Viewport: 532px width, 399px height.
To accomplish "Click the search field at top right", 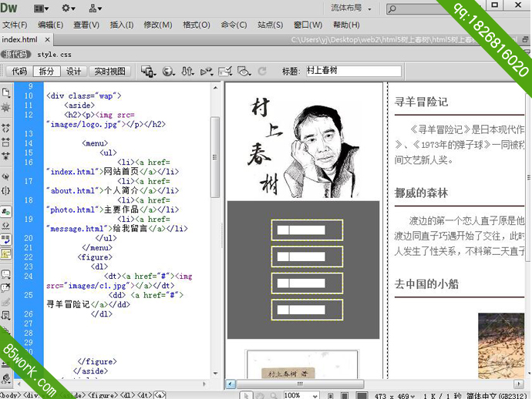I will 419,8.
